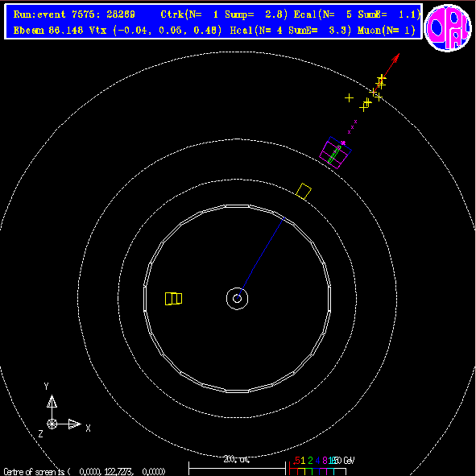Click the blue central track line
Image resolution: width=476 pixels, height=476 pixels.
click(x=261, y=258)
